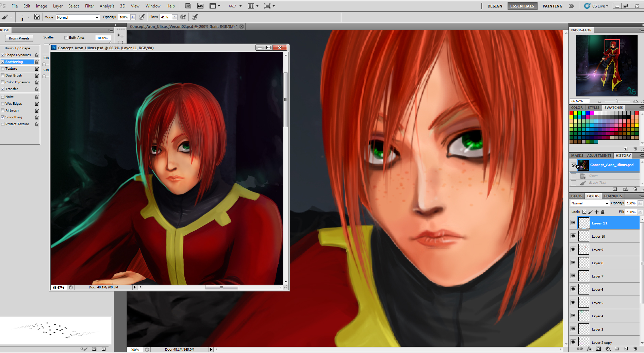Toggle Shape Dynamics checkbox

[x=3, y=55]
